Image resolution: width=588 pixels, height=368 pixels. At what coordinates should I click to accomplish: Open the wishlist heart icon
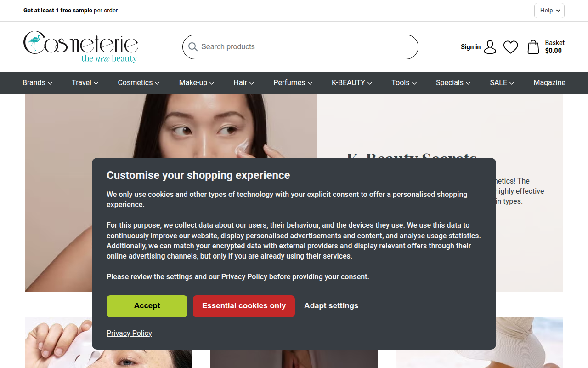510,47
